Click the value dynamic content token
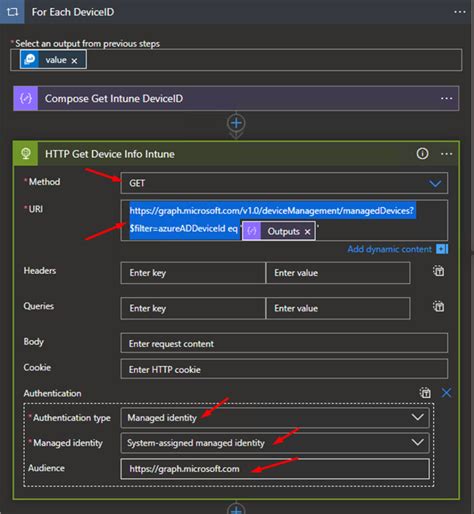This screenshot has height=514, width=474. coord(53,60)
